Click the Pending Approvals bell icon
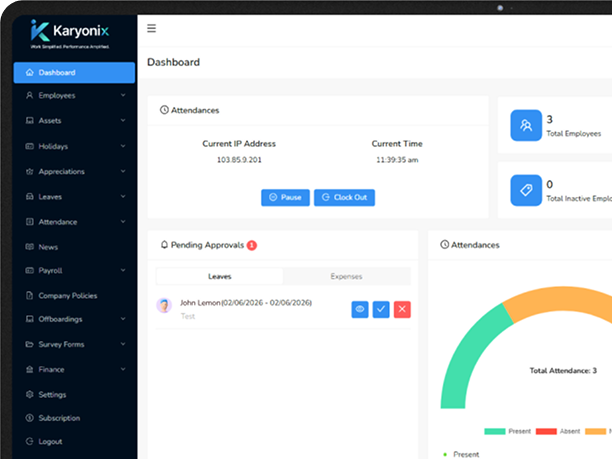612x459 pixels. pyautogui.click(x=164, y=245)
